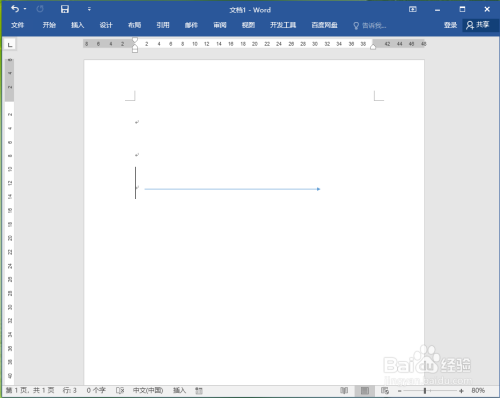Click the zoom in plus button
This screenshot has width=500, height=398.
(x=461, y=391)
